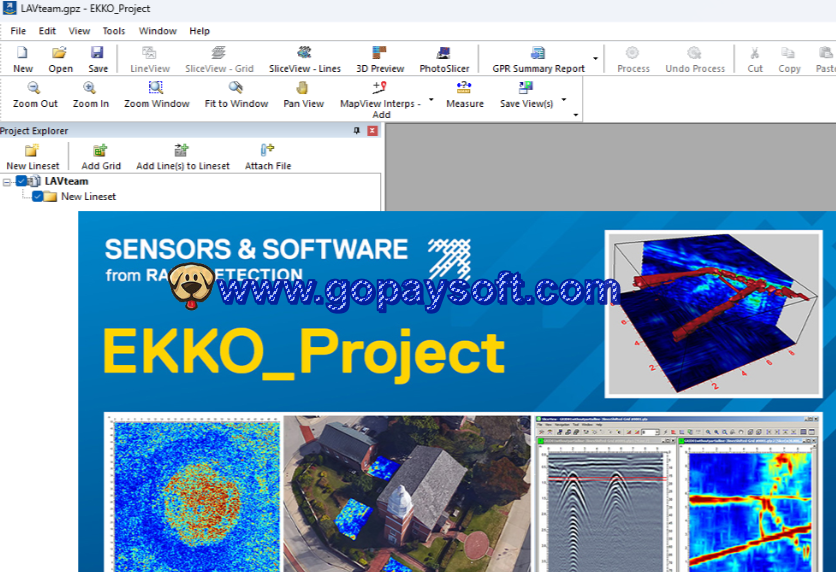Select MapView Interps - Add tool
The width and height of the screenshot is (836, 572).
pos(380,100)
